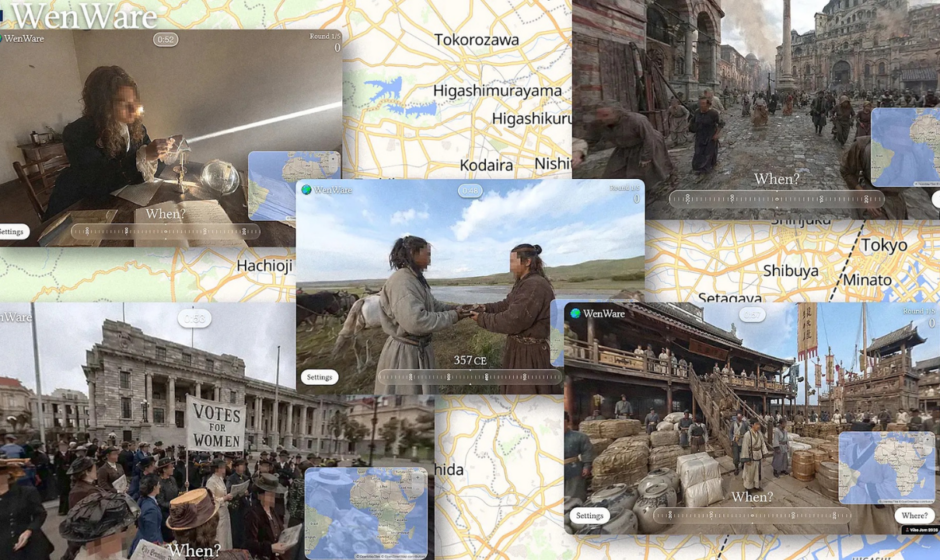Viewport: 940px width, 560px height.
Task: Click the WenWare label in the candle-lit desk card
Action: point(24,38)
